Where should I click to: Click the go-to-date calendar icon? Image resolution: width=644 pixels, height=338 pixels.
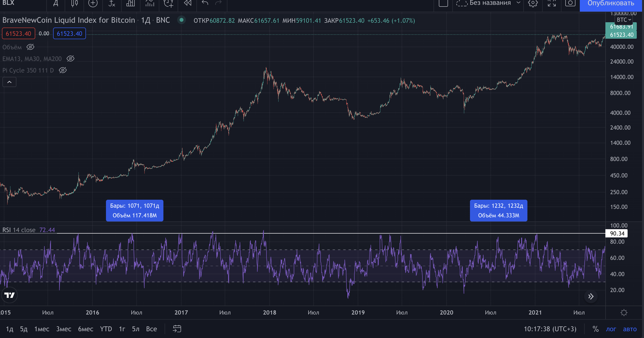(177, 329)
